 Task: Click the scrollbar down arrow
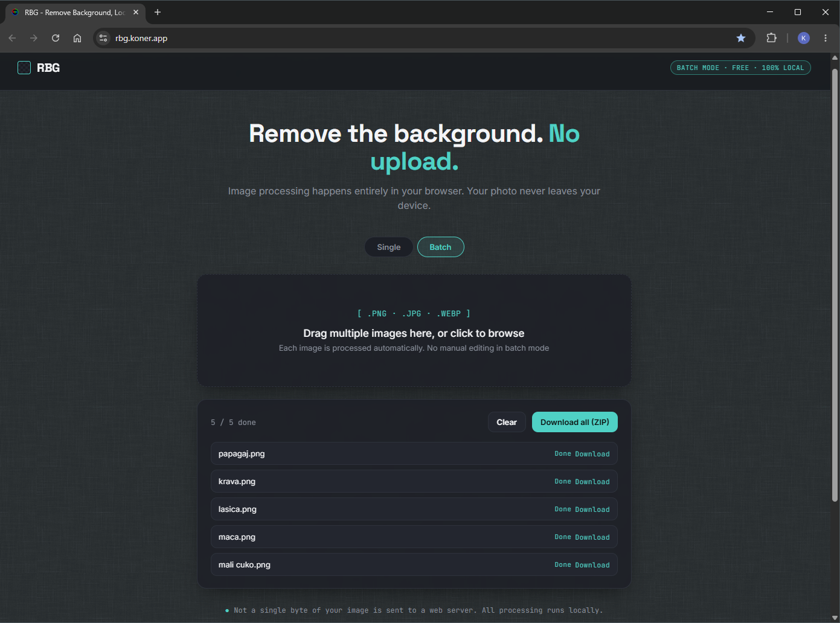(x=835, y=618)
